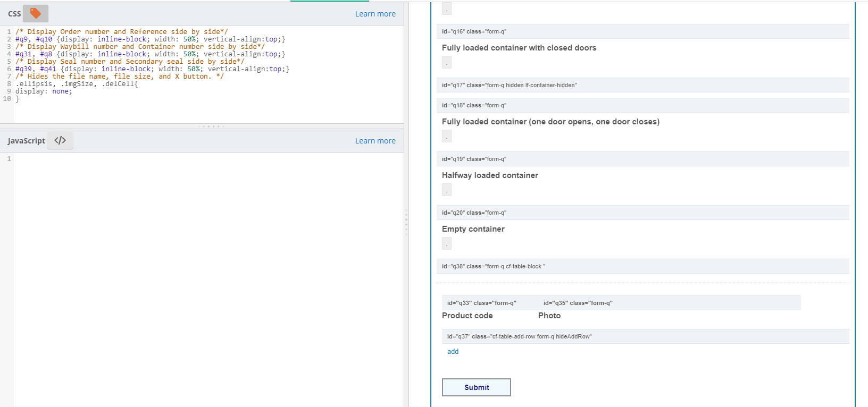Click the orange CSS tag icon
Screen dimensions: 868x407
click(x=36, y=13)
